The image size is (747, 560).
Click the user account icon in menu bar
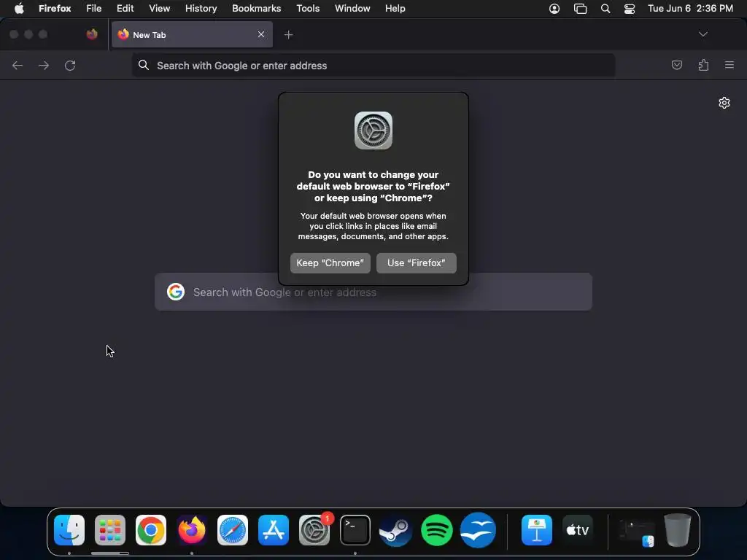pos(554,9)
